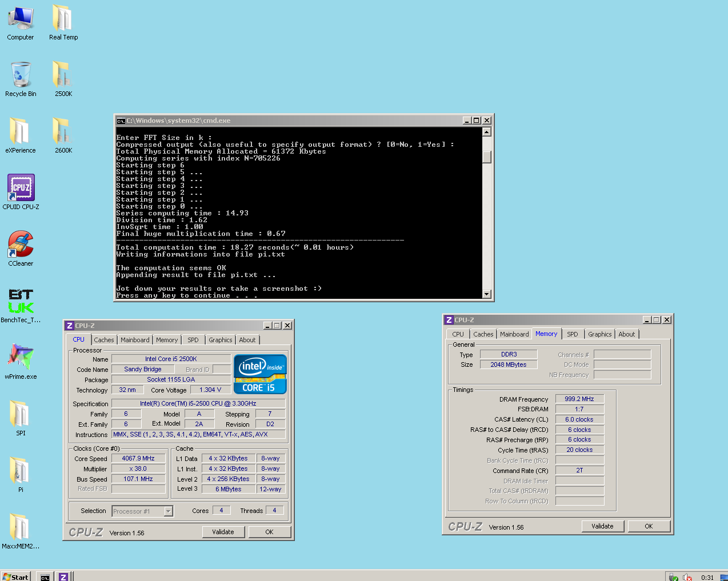The height and width of the screenshot is (581, 728).
Task: Switch to About tab in left CPU-Z window
Action: (x=247, y=340)
